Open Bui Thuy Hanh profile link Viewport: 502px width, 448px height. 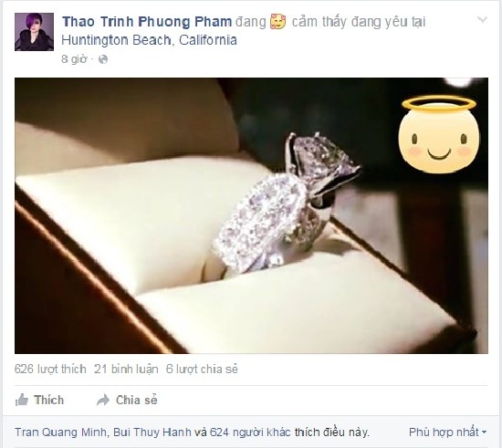(152, 432)
